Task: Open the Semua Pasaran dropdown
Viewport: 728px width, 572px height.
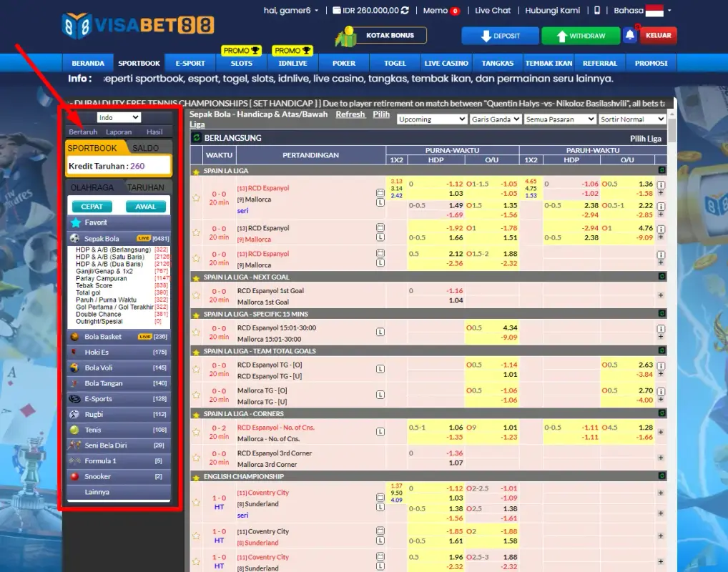Action: (x=560, y=119)
